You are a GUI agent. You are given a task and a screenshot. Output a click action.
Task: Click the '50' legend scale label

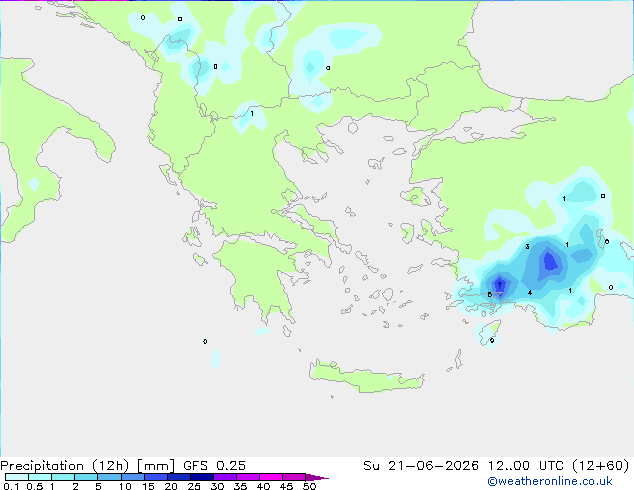pos(310,486)
